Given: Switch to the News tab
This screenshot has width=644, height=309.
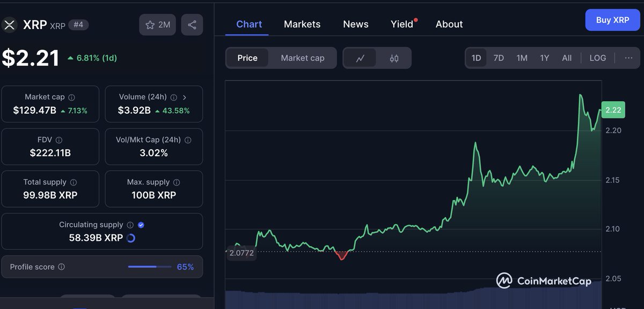Looking at the screenshot, I should point(356,24).
